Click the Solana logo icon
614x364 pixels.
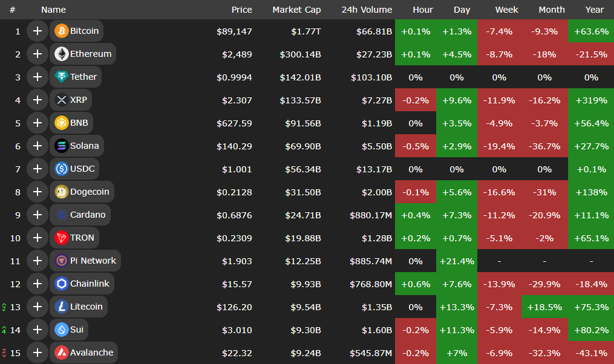(61, 146)
